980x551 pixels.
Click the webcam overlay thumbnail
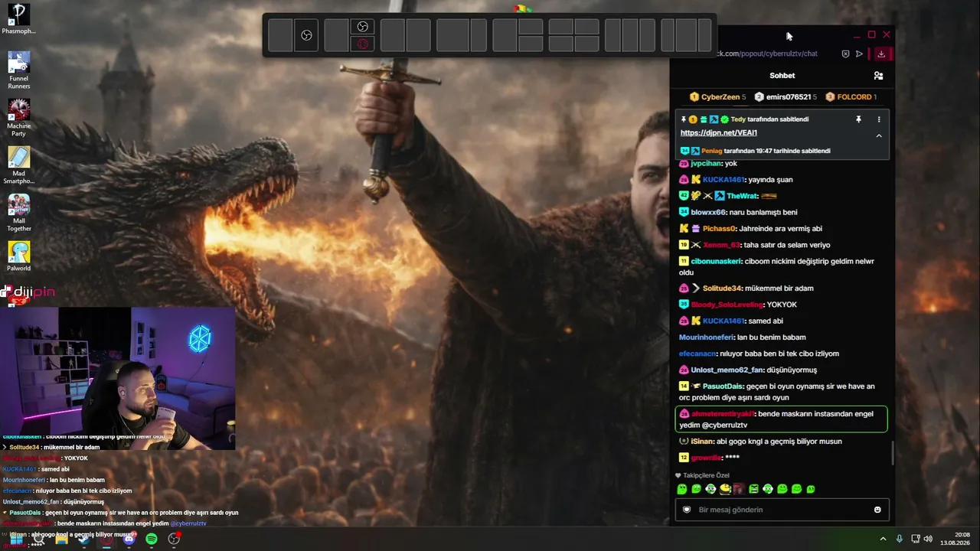click(x=118, y=378)
